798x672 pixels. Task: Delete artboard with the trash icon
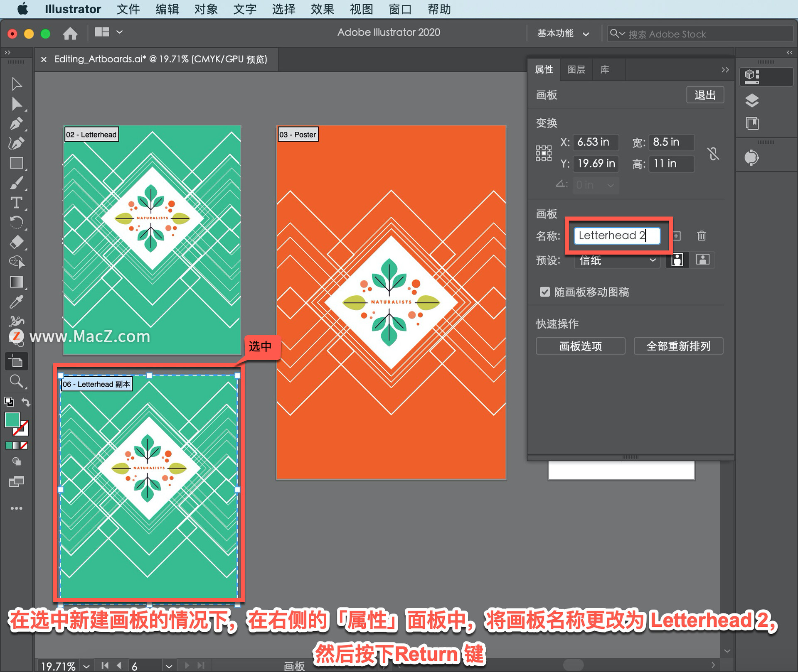tap(701, 236)
